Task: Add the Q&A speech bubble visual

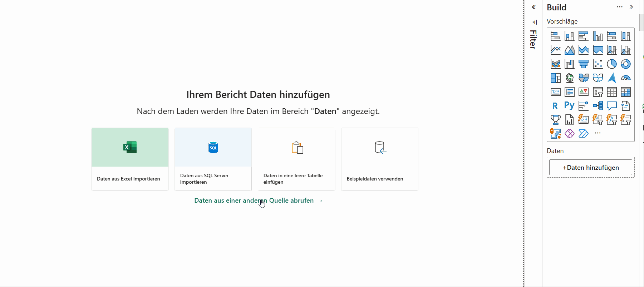Action: pos(611,106)
